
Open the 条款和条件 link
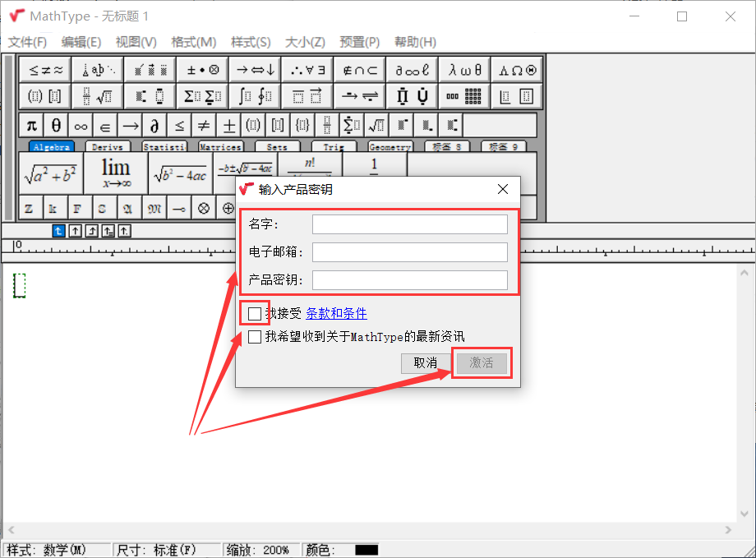point(337,313)
